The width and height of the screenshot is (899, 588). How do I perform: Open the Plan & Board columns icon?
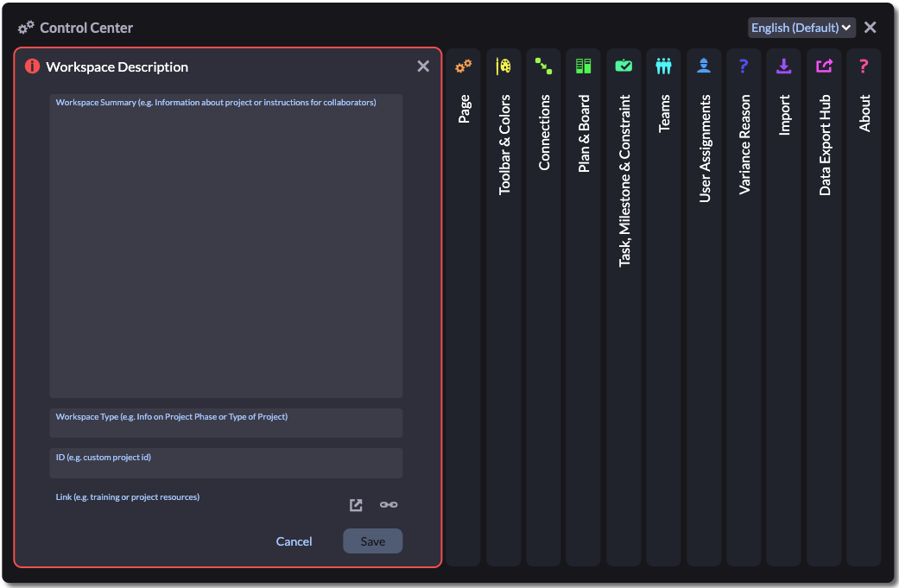click(x=583, y=66)
